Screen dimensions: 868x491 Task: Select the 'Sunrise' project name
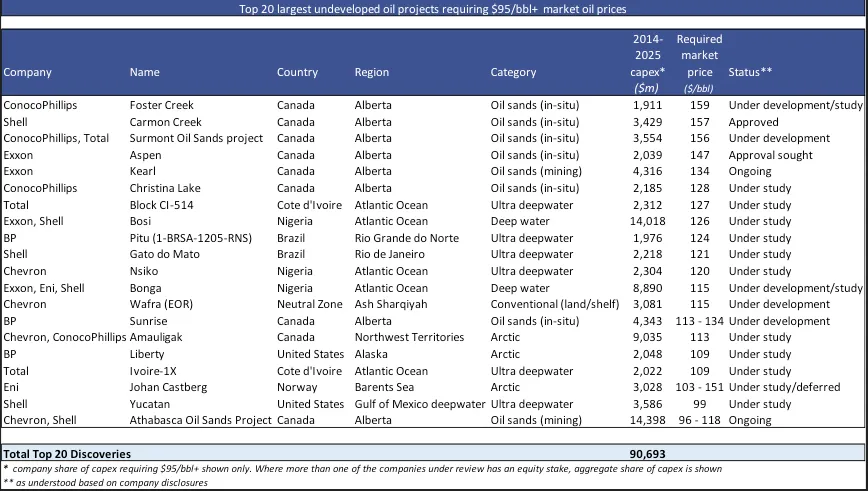148,321
